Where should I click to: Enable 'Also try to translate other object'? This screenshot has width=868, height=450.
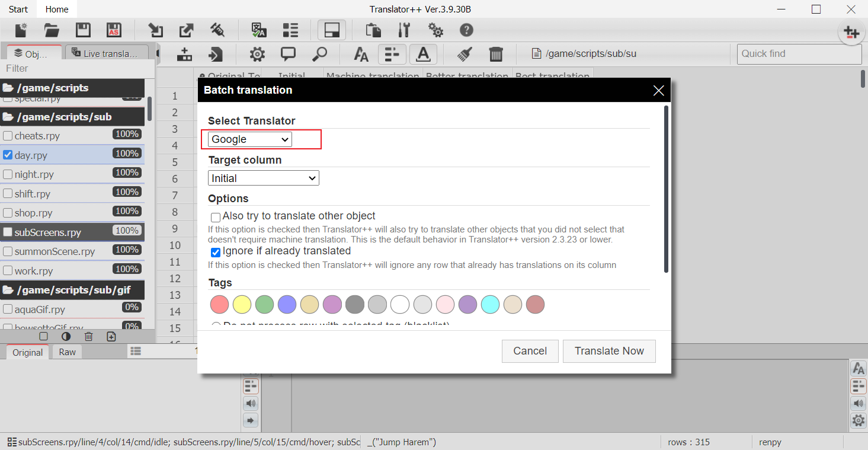click(x=216, y=218)
